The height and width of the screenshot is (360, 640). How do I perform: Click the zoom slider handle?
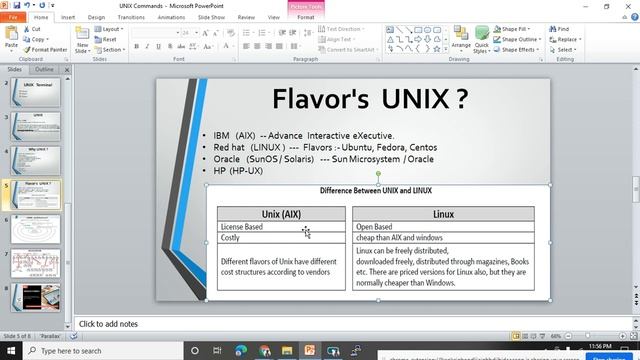click(x=587, y=336)
